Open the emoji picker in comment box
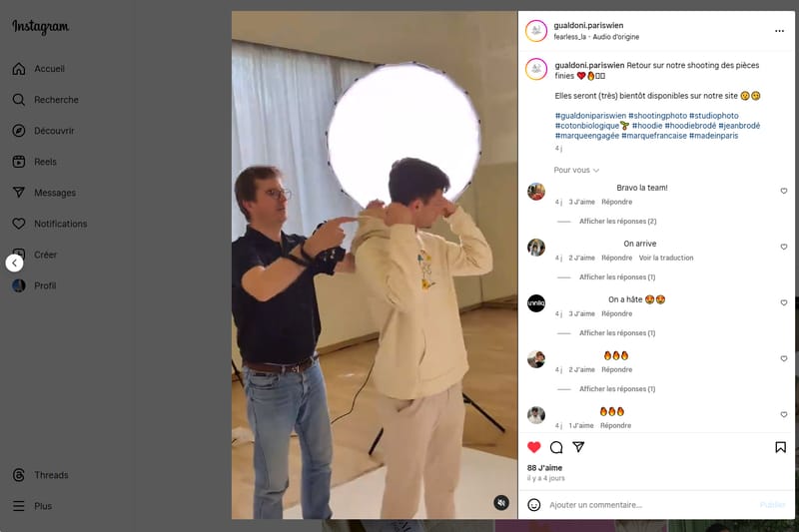Screen dimensions: 799x532 534,505
